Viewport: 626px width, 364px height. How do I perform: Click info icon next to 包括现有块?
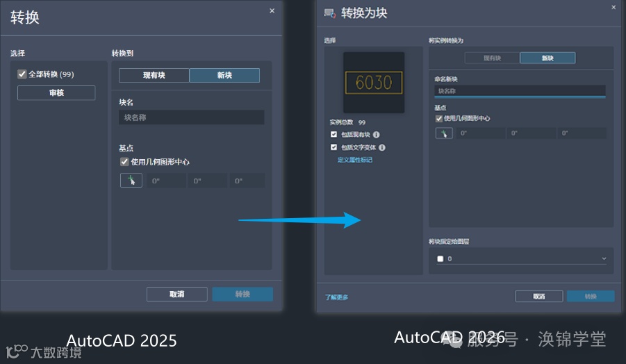(x=376, y=135)
